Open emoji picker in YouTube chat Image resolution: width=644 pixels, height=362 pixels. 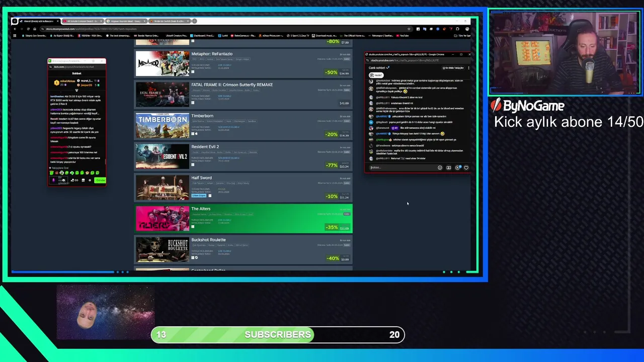440,167
